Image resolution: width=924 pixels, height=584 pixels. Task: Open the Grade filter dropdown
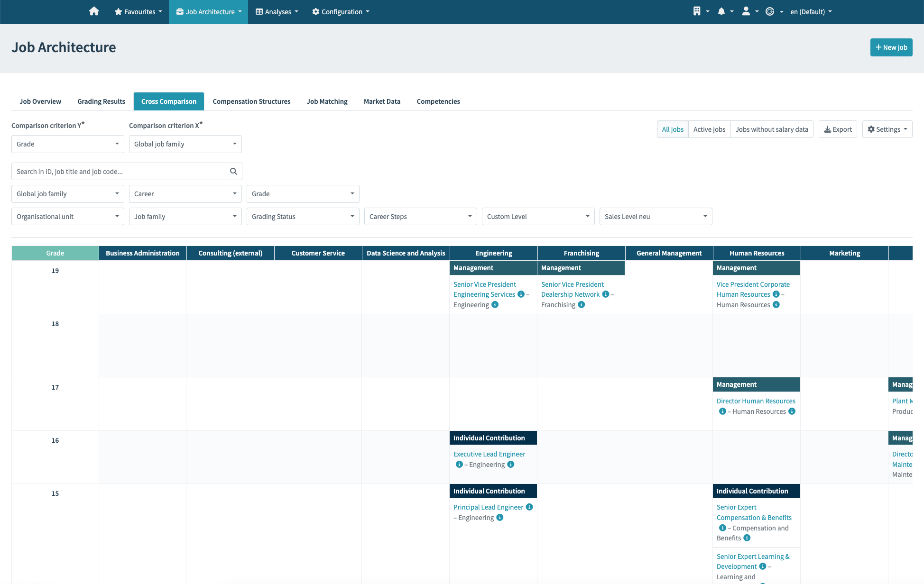303,194
